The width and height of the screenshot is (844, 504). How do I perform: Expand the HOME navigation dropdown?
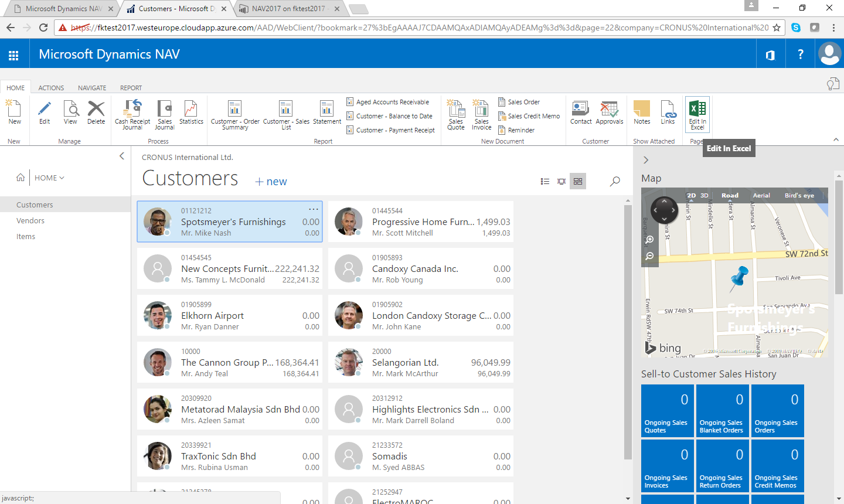coord(49,178)
